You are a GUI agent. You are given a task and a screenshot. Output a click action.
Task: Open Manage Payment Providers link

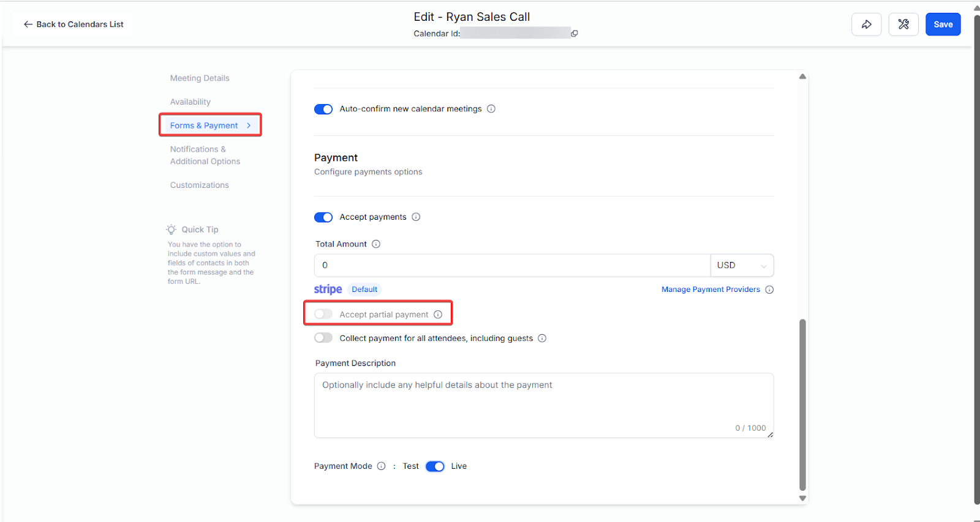(x=710, y=289)
